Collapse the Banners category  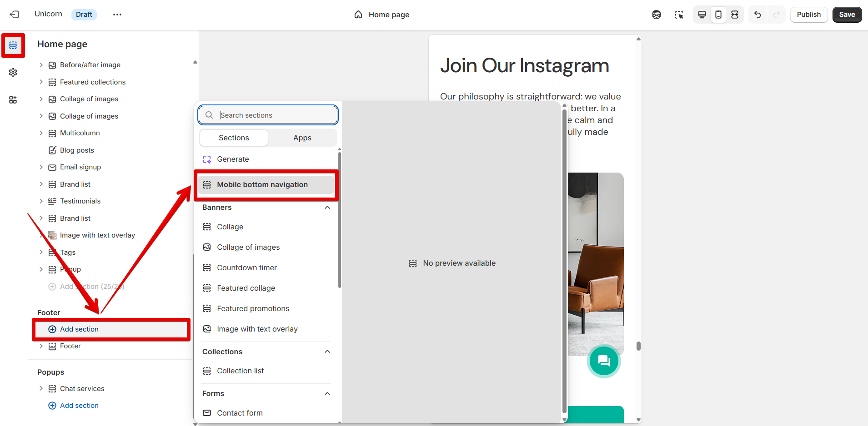click(x=327, y=208)
